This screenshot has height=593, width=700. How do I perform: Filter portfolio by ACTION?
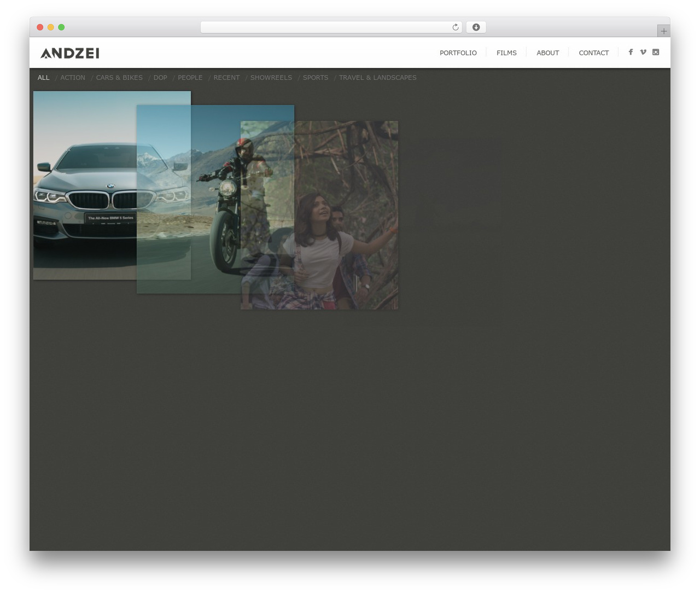tap(73, 78)
